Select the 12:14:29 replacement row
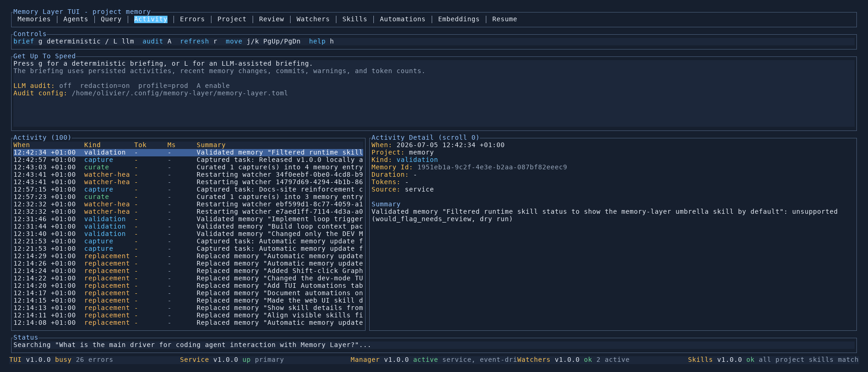Screen dimensions: 868x372 (x=188, y=256)
